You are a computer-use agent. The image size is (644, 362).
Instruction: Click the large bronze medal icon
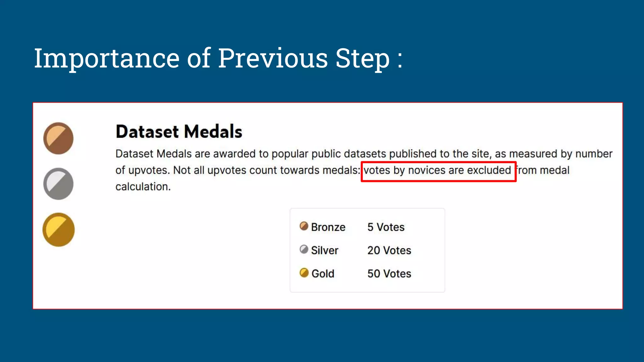tap(58, 138)
